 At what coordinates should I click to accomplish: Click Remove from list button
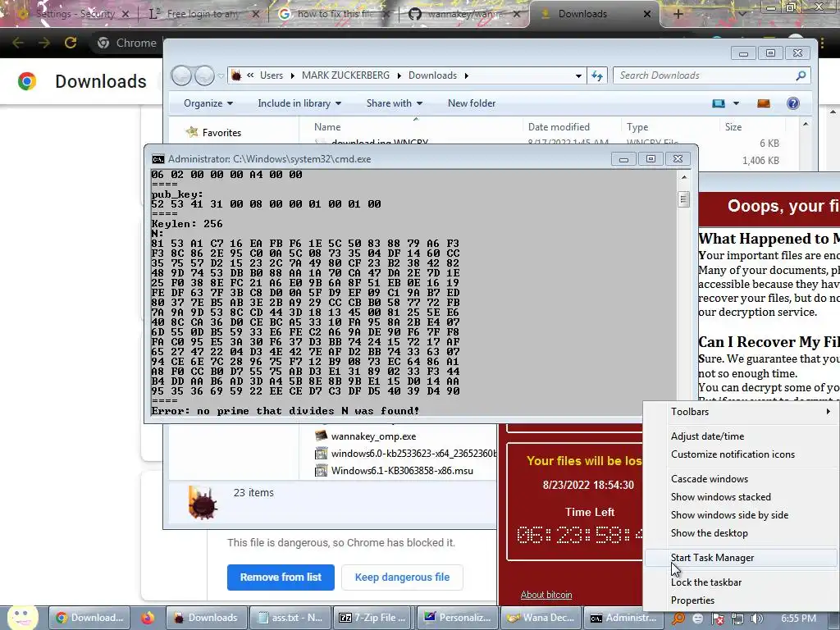281,577
